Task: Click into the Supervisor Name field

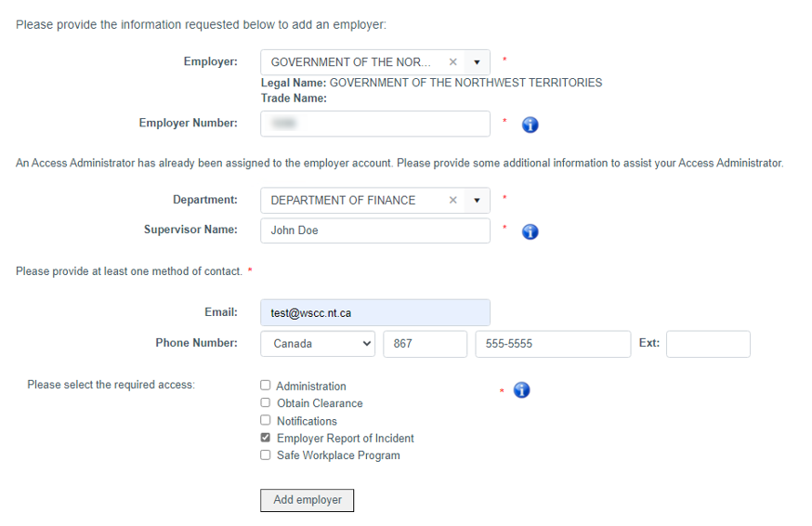Action: [375, 230]
